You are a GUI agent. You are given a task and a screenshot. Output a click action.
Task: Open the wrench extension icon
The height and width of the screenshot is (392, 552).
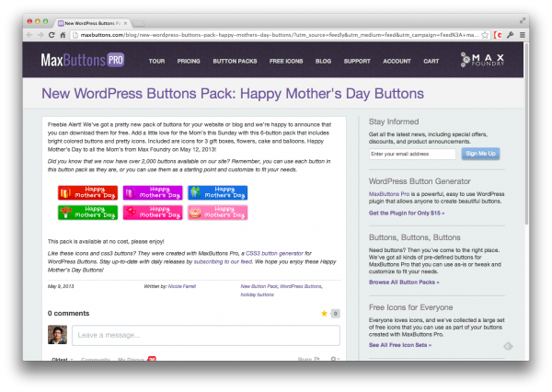pos(511,35)
